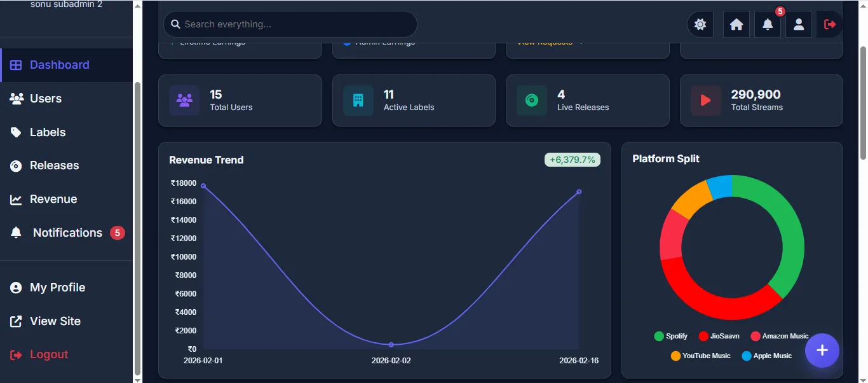868x383 pixels.
Task: Open the user profile icon in top bar
Action: point(799,24)
